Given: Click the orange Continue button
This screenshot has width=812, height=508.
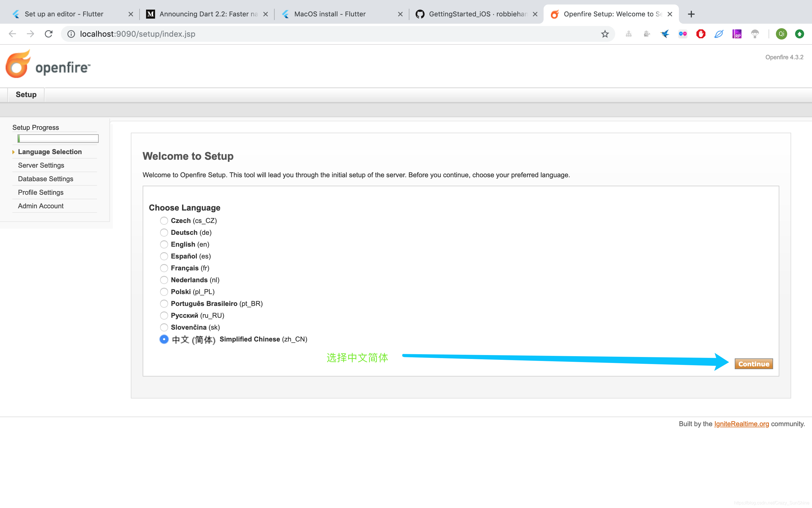Looking at the screenshot, I should click(754, 364).
